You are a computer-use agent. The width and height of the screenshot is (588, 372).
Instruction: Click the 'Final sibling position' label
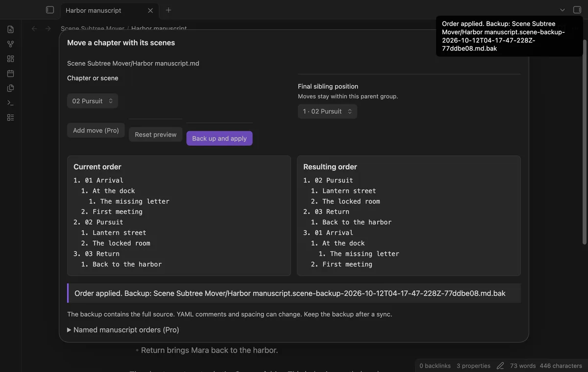click(328, 86)
